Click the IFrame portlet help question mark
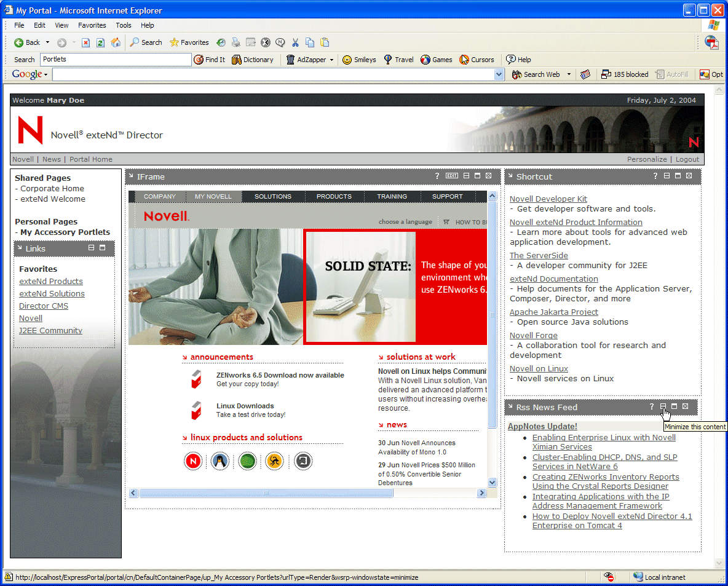This screenshot has height=586, width=728. click(x=437, y=176)
